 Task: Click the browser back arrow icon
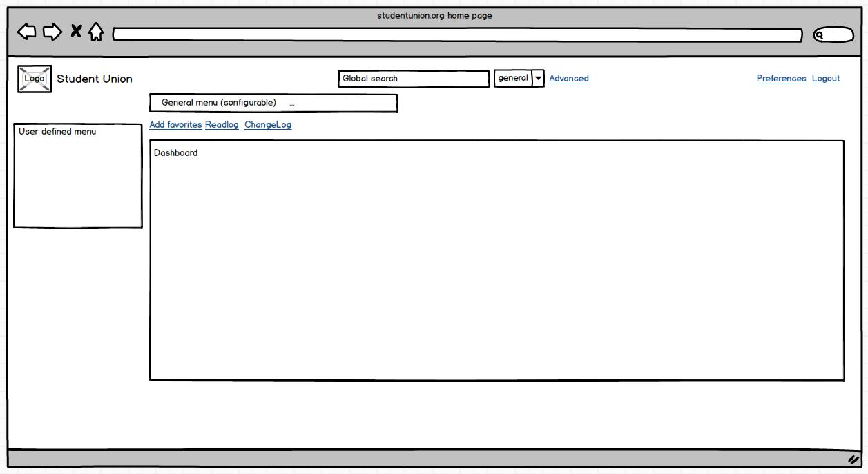(27, 31)
